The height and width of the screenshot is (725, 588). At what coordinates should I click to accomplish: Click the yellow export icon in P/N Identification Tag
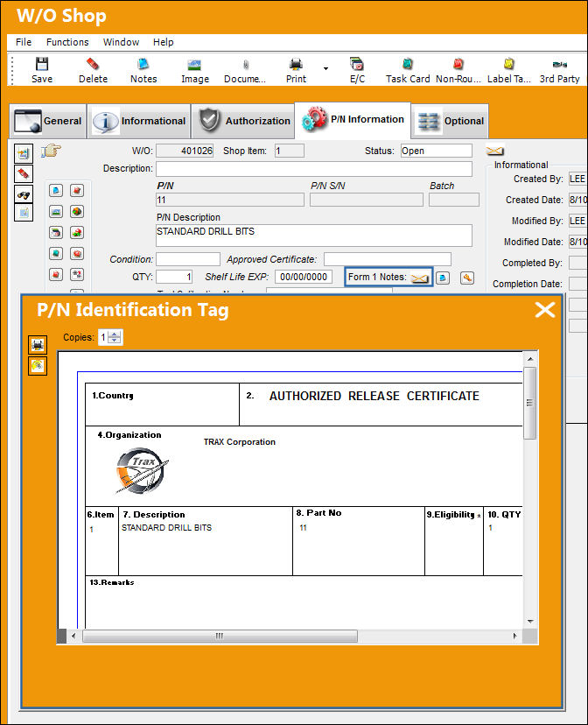38,366
